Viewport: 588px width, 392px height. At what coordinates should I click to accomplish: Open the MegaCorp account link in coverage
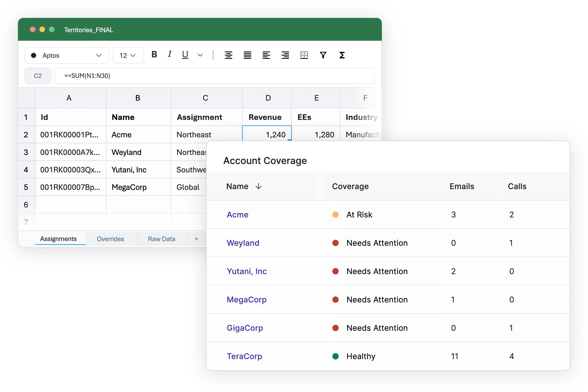click(x=247, y=300)
